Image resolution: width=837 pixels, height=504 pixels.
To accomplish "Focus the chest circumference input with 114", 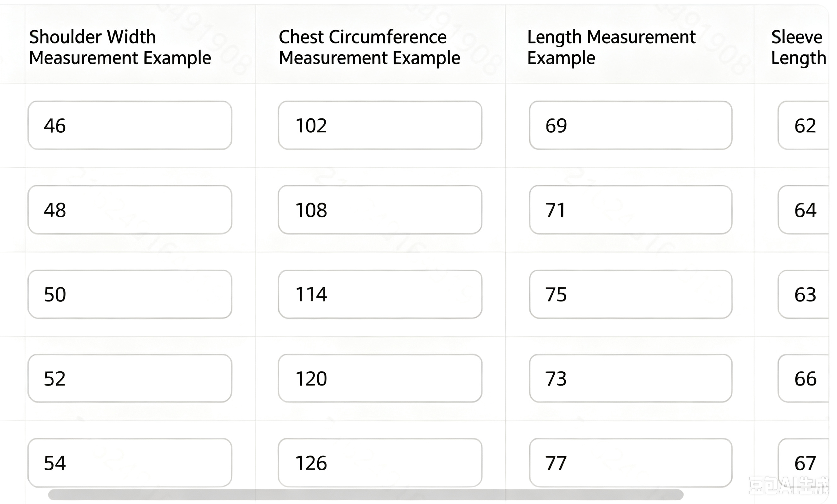I will [380, 294].
